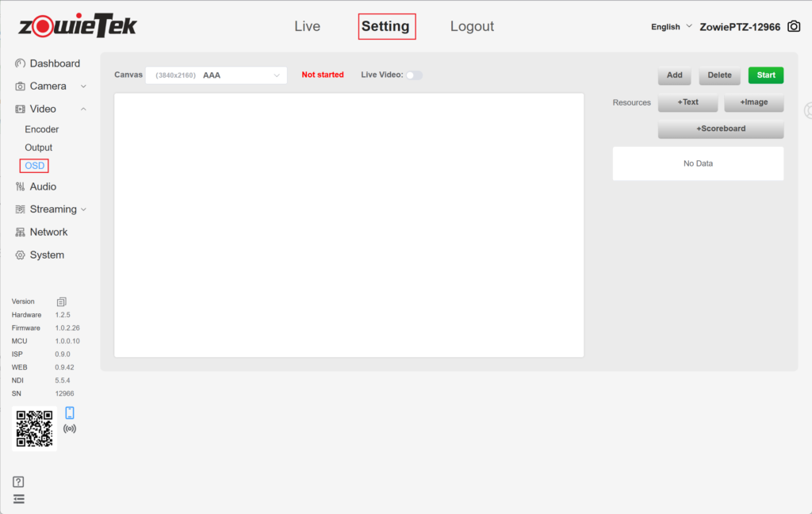This screenshot has height=514, width=812.
Task: Click the +Scoreboard resource button
Action: tap(720, 128)
